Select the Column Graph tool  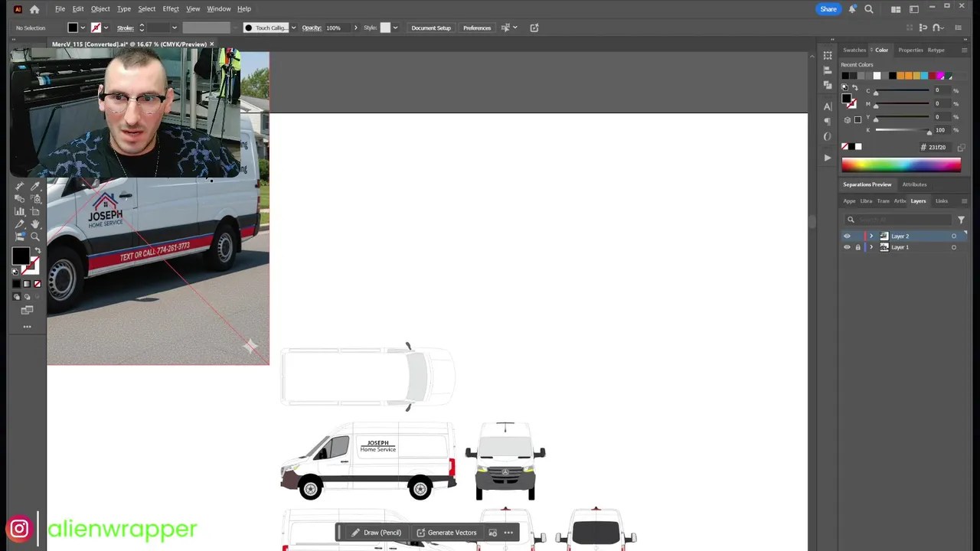coord(19,211)
